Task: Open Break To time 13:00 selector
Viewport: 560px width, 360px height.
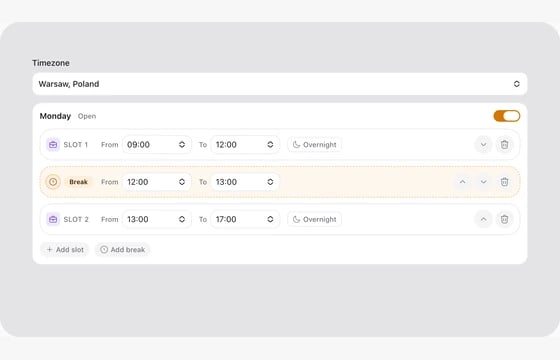Action: click(x=245, y=182)
